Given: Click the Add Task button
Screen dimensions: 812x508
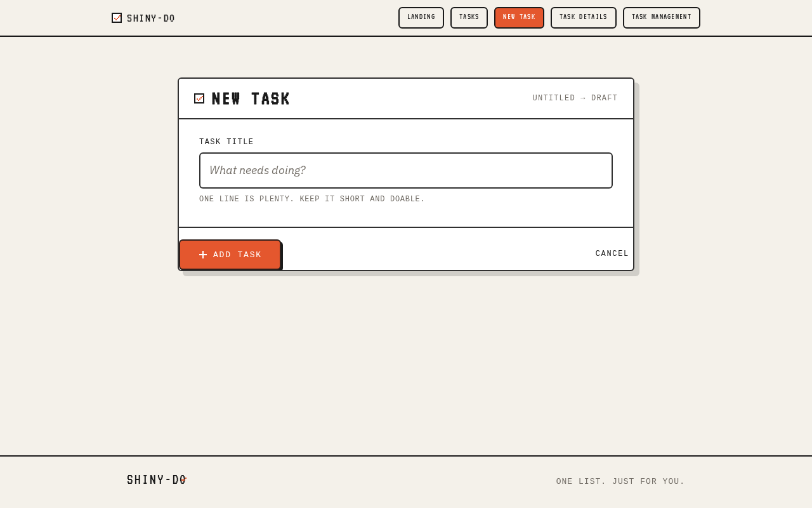Looking at the screenshot, I should point(230,255).
